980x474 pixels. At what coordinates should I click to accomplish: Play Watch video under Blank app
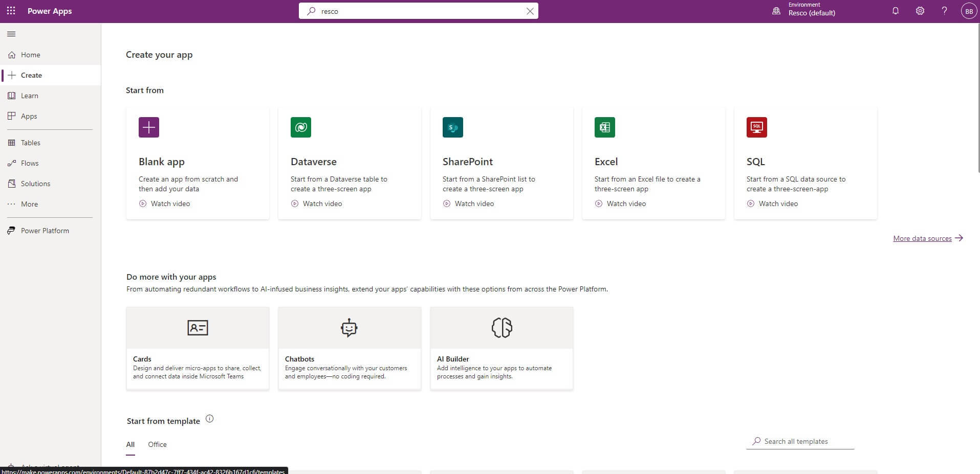[x=164, y=204]
